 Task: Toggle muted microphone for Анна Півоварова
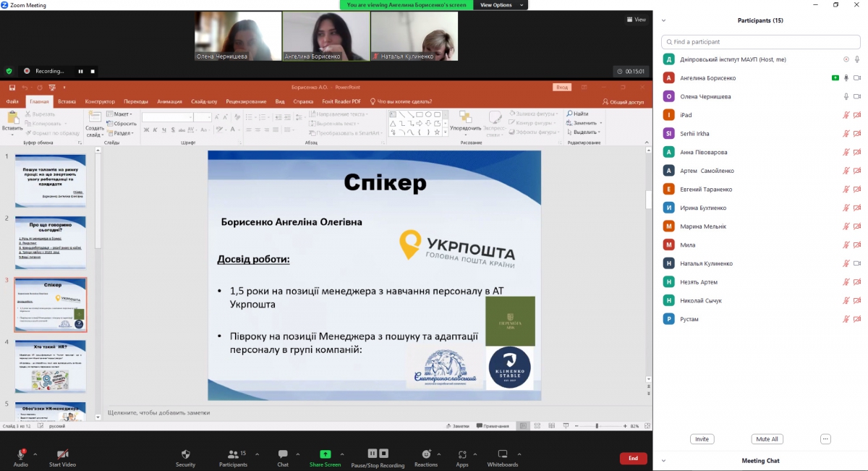coord(846,152)
